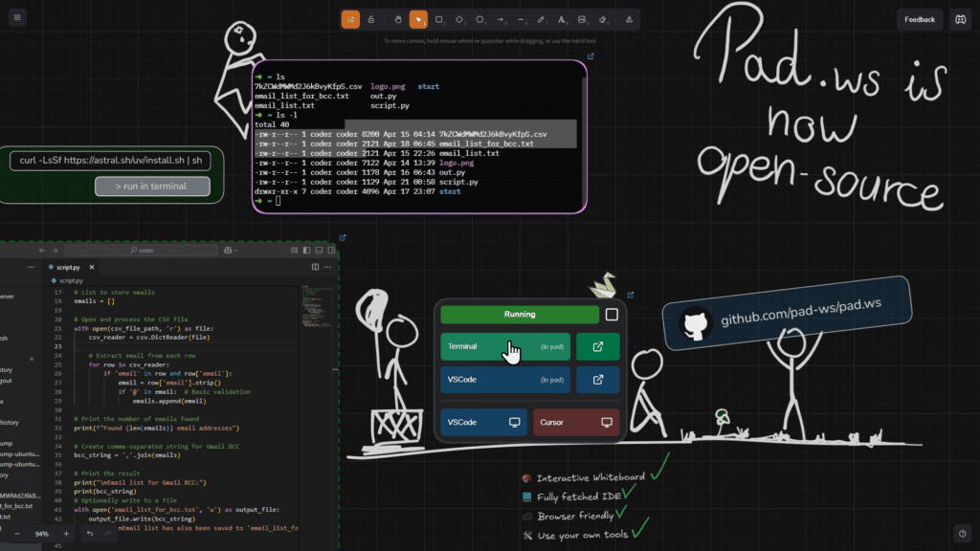Click the Feedback button
Screen dimensions: 980x551
pyautogui.click(x=920, y=19)
